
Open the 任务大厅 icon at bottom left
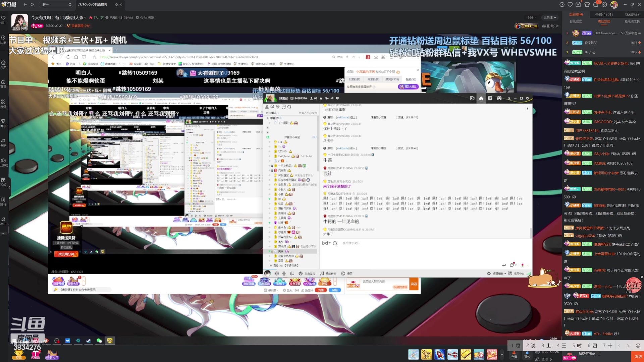pos(52,355)
